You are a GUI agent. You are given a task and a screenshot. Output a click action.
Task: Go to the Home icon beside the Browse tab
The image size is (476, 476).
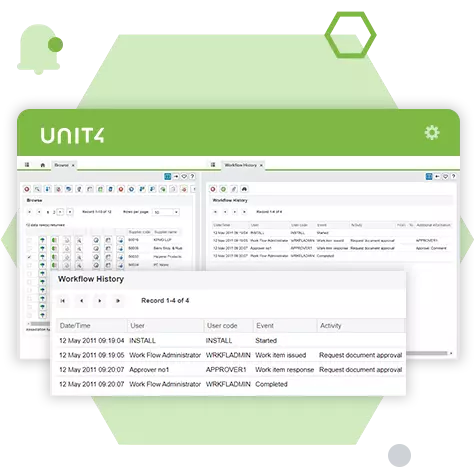click(x=43, y=165)
